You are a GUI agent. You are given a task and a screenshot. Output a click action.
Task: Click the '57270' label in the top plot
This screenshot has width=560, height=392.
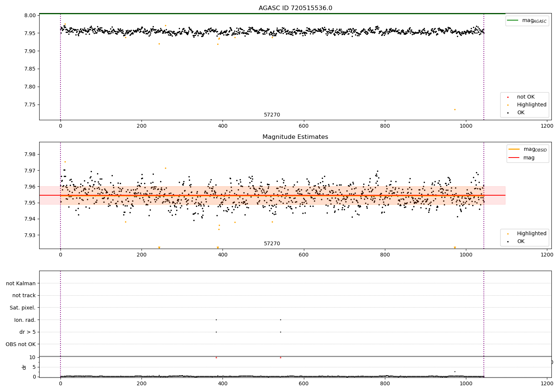tap(272, 115)
